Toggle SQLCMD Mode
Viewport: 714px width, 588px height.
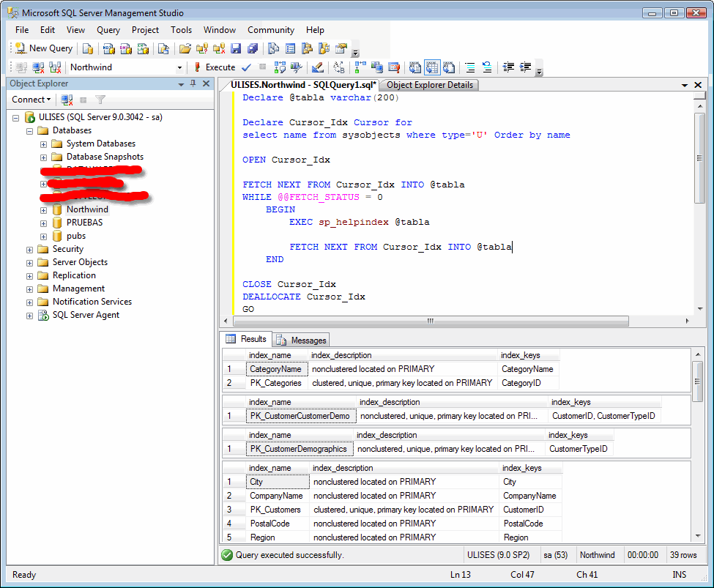[x=394, y=67]
